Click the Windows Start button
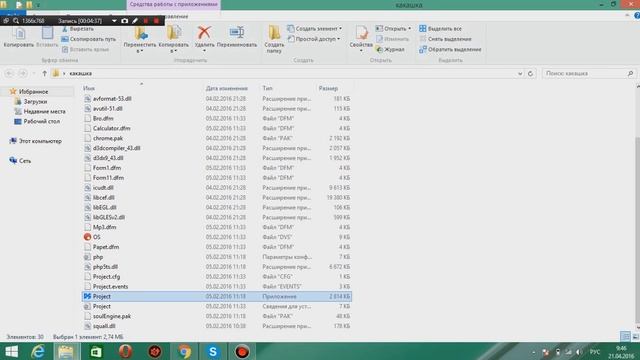 tap(11, 351)
